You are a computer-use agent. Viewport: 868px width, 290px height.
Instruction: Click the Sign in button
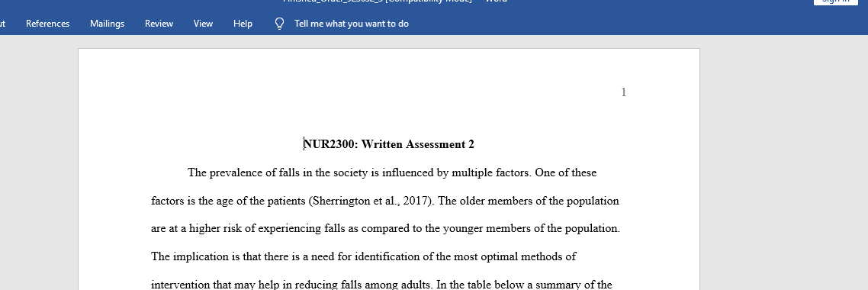tap(835, 2)
